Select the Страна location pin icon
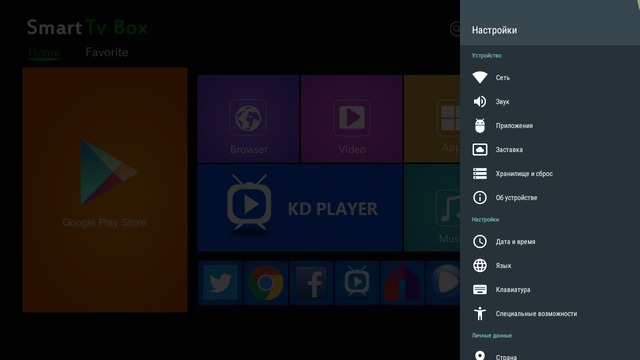Screen dimensions: 640x360 (480, 356)
